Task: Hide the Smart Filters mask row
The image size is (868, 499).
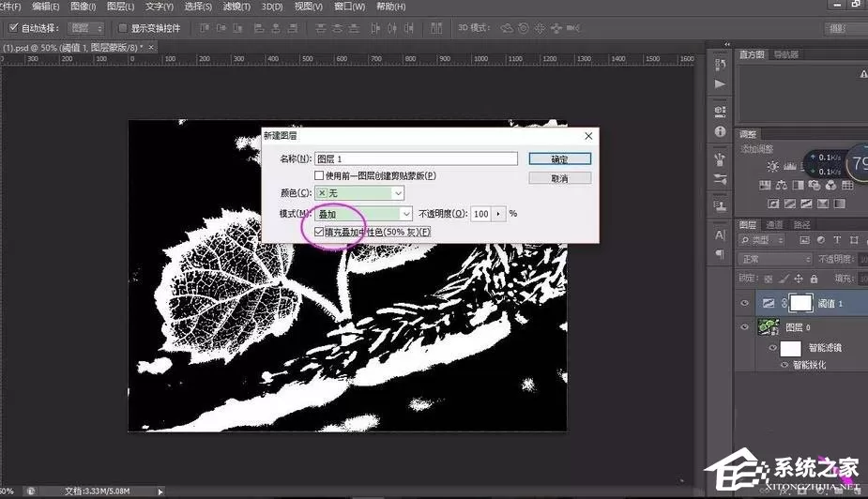Action: coord(773,347)
